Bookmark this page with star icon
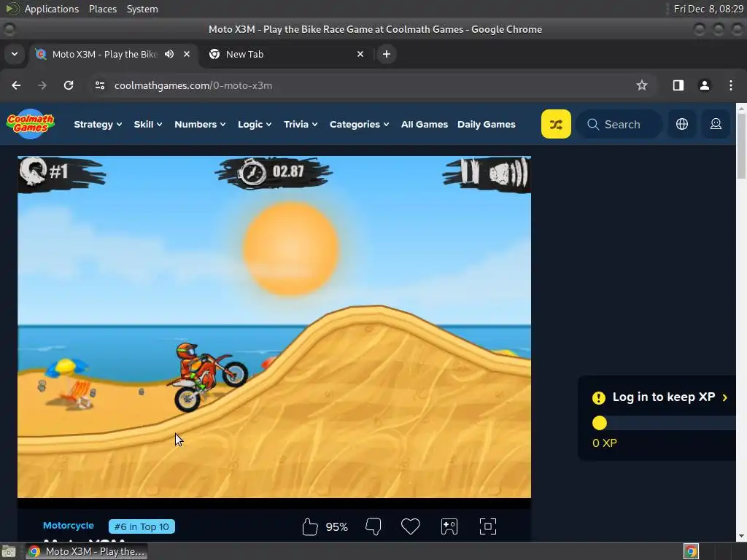Image resolution: width=747 pixels, height=560 pixels. point(642,85)
